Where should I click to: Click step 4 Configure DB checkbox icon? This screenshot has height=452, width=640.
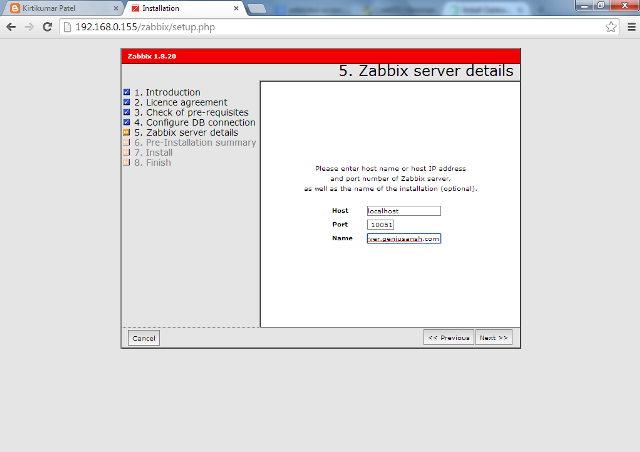[127, 122]
